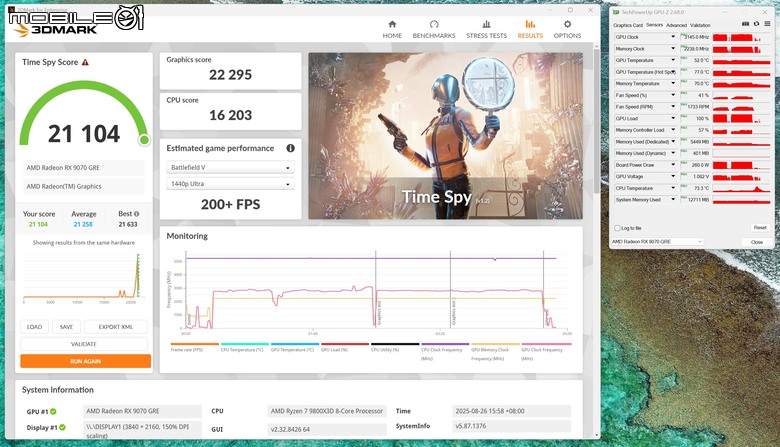Image resolution: width=780 pixels, height=447 pixels.
Task: Open the HOME icon in 3DMark
Action: tap(392, 24)
